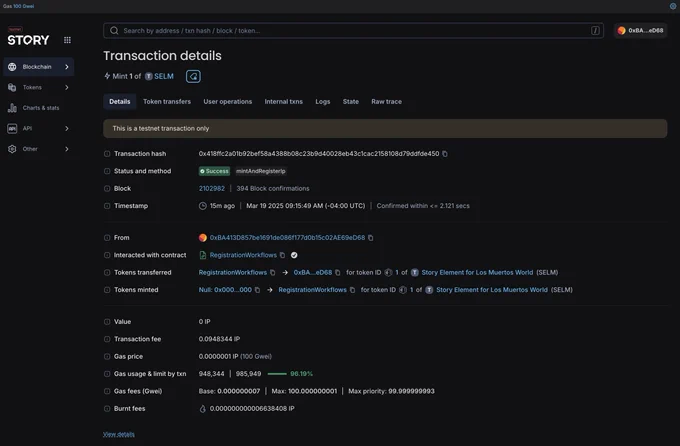The width and height of the screenshot is (680, 446).
Task: Copy RegistrationWorkflows address in Tokens minted row
Action: pyautogui.click(x=353, y=290)
